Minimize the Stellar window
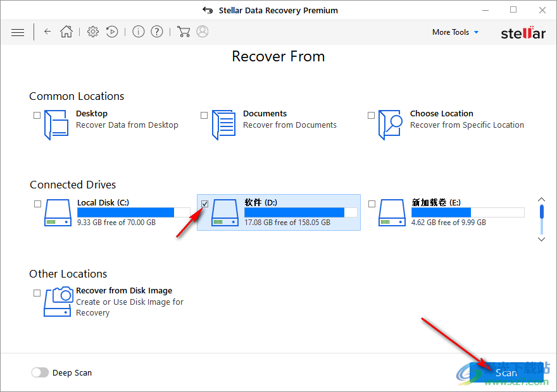Screen dimensions: 557x392 coord(485,10)
